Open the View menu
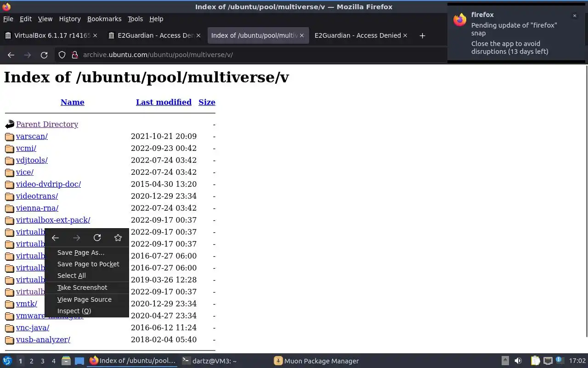The width and height of the screenshot is (588, 368). [x=45, y=19]
